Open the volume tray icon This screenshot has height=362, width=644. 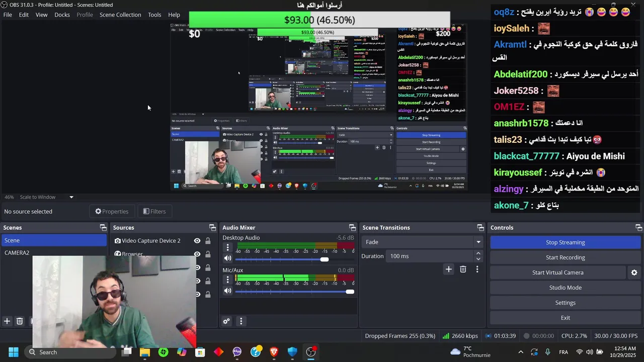(589, 352)
